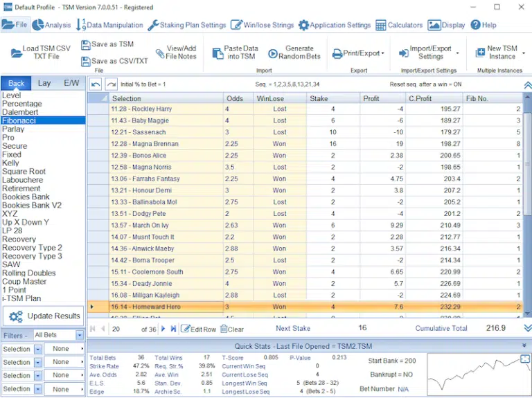
Task: Click New TSM Instance plus icon
Action: pos(481,53)
